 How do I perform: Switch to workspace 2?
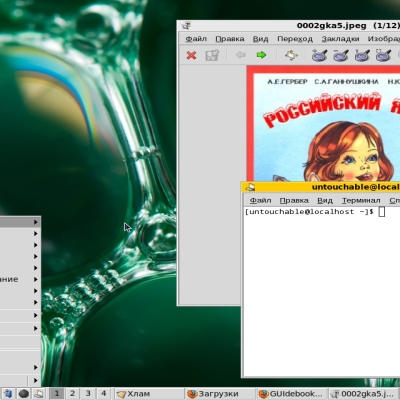[x=72, y=394]
